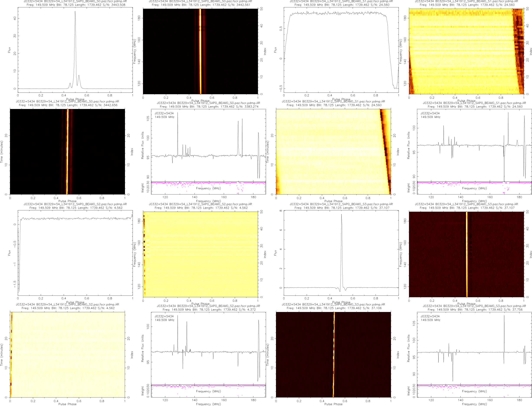Select the S0 time versus phase heatmap
Viewport: 532px width, 406px height.
[67, 152]
